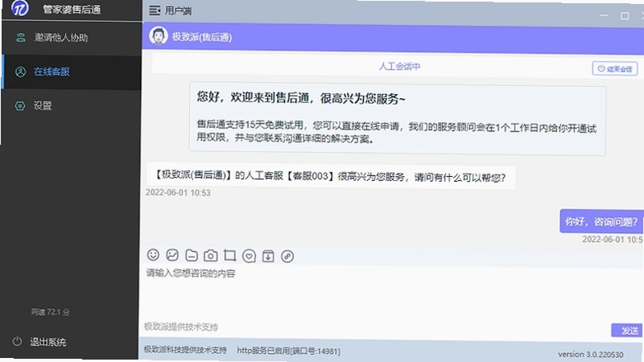Click the 在线客服 headset avatar icon

pyautogui.click(x=20, y=72)
